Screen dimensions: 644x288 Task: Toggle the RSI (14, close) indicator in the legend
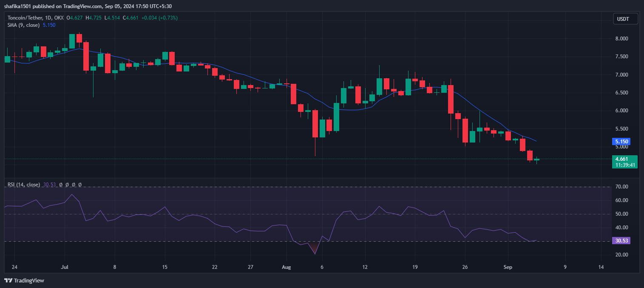click(23, 185)
